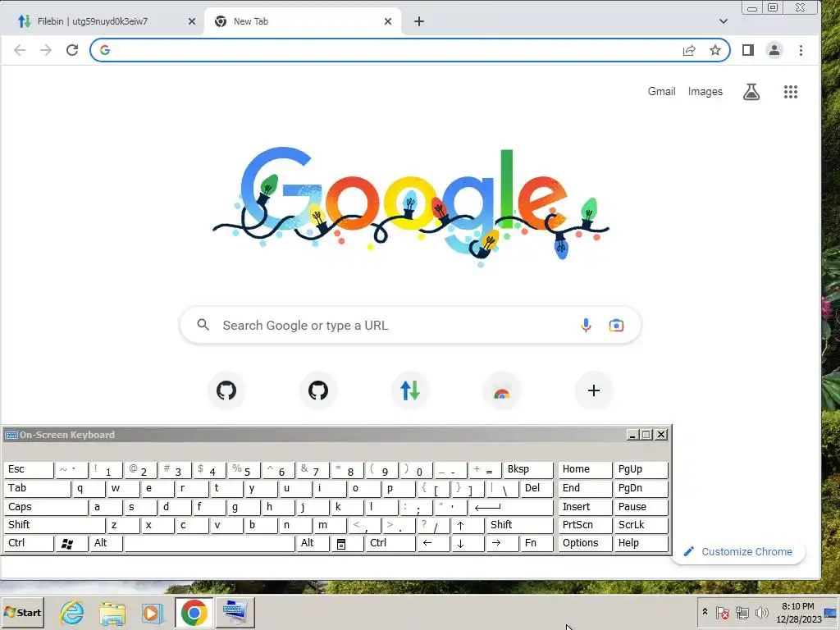Close the Filebin tab

(192, 21)
